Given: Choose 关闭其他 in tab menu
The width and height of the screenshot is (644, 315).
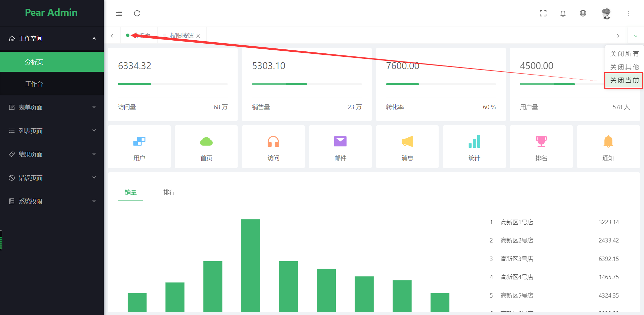Looking at the screenshot, I should 624,67.
